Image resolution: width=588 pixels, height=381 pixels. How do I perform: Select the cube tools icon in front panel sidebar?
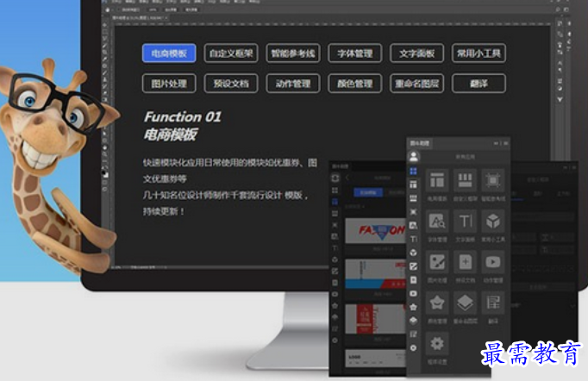[413, 253]
